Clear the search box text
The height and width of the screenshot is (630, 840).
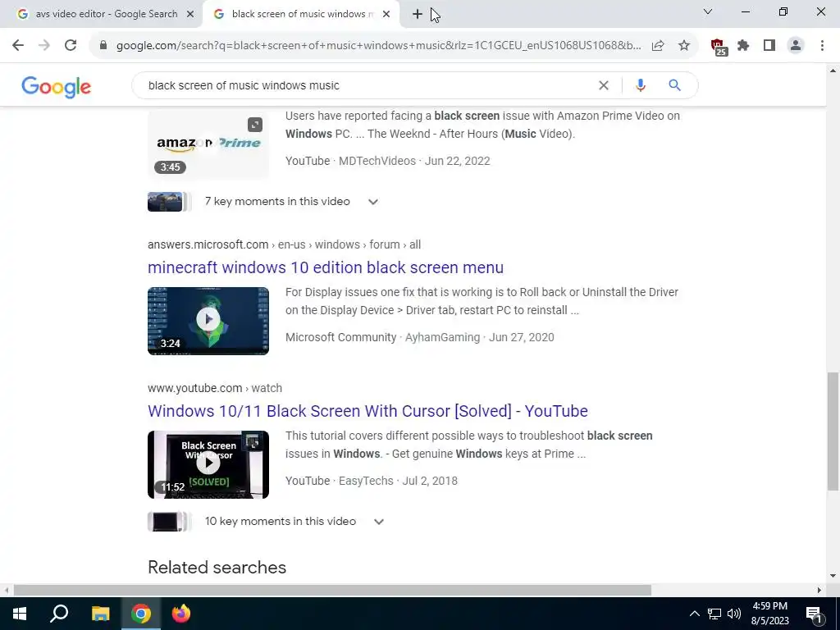604,85
